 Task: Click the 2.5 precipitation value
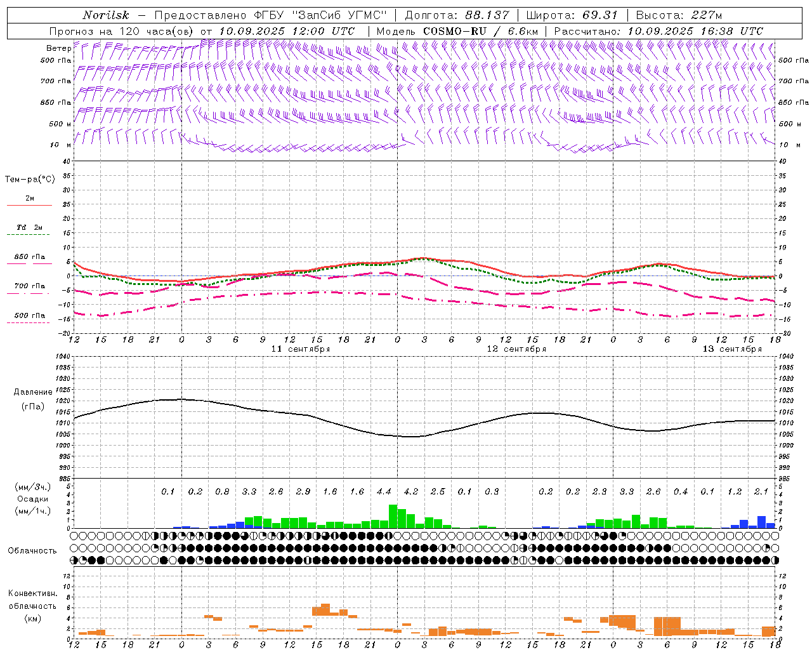pyautogui.click(x=438, y=492)
